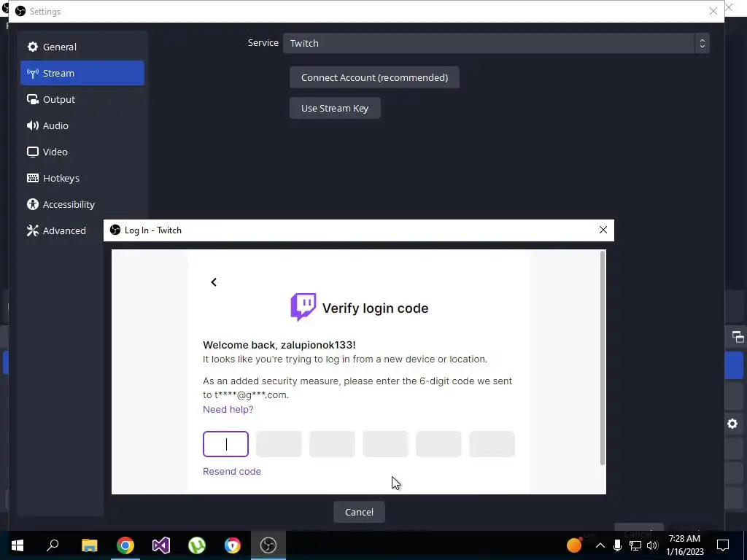Click the network tray icon

(x=635, y=545)
